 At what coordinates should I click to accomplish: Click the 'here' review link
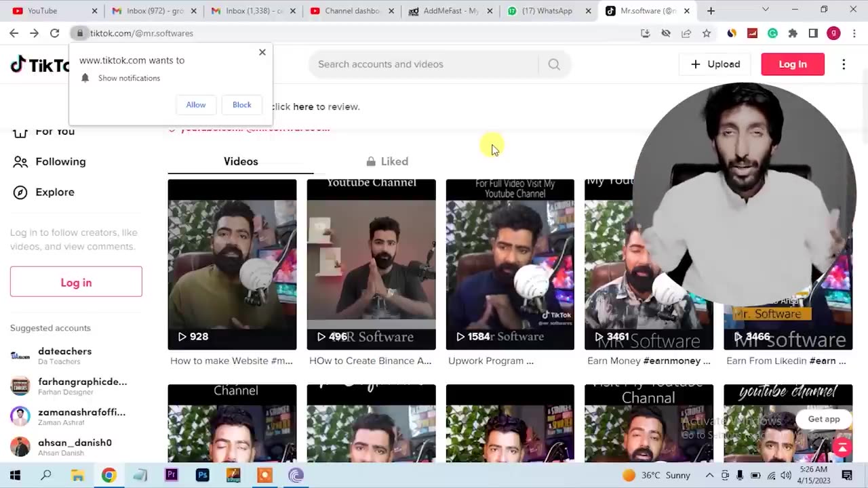303,106
